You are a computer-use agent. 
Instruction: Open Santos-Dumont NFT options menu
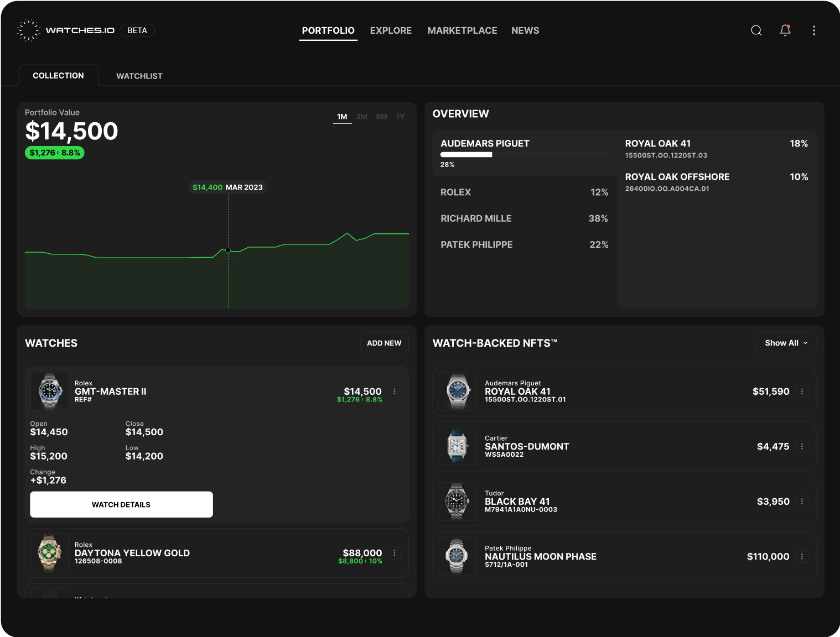802,446
